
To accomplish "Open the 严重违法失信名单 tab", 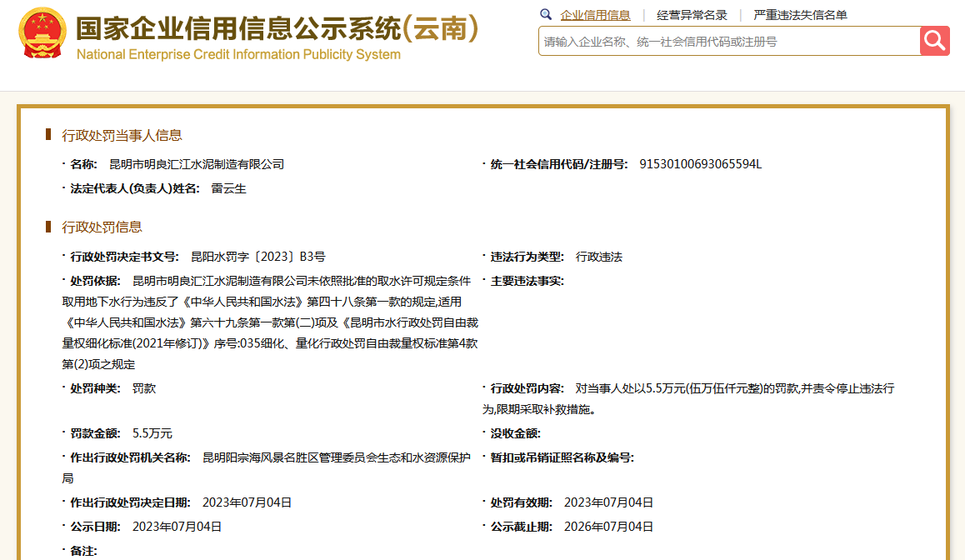I will pyautogui.click(x=800, y=15).
